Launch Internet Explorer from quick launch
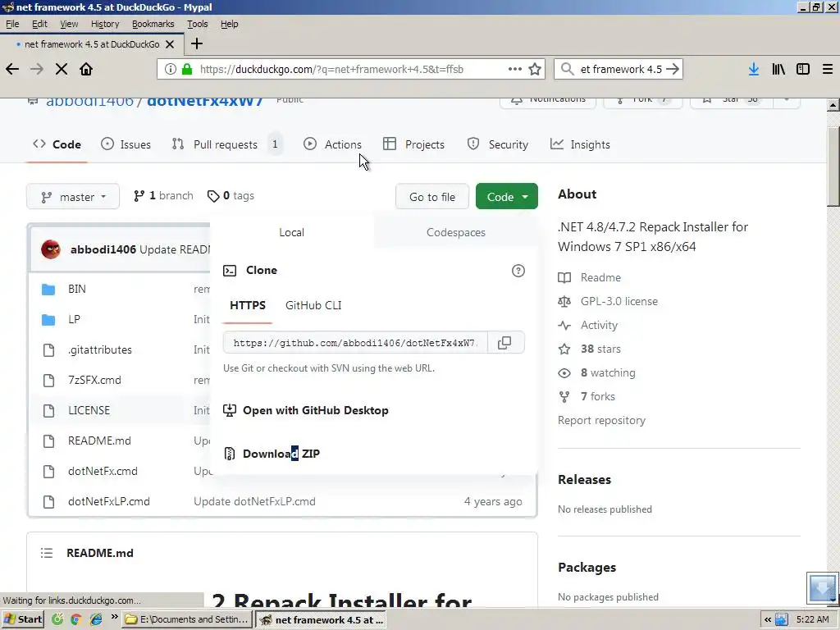The width and height of the screenshot is (840, 630). pos(96,620)
